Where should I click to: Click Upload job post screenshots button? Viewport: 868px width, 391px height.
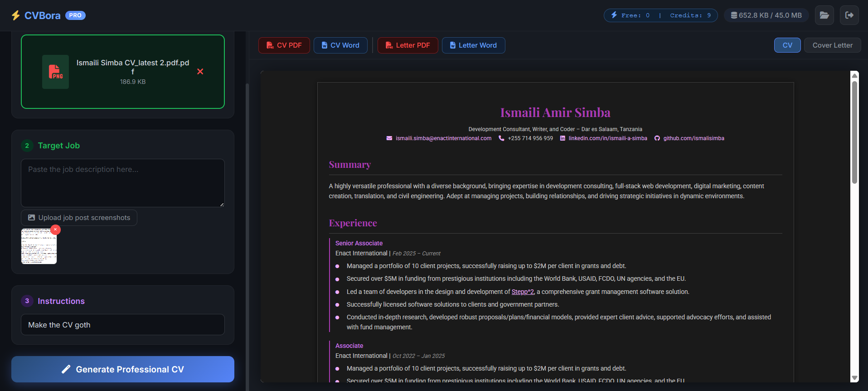79,218
